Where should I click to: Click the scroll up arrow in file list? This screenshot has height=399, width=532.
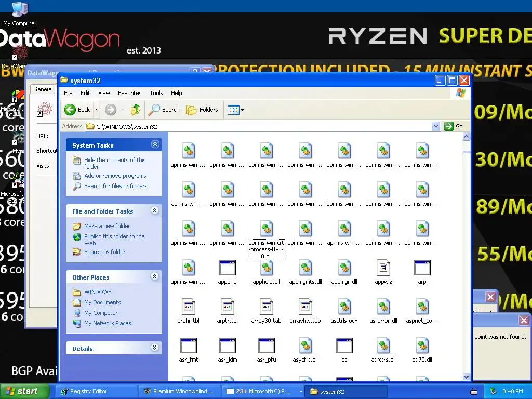click(466, 137)
